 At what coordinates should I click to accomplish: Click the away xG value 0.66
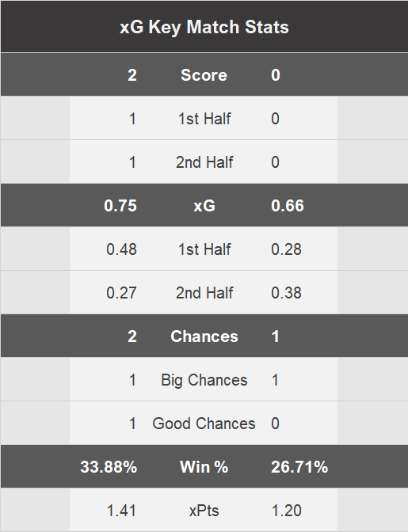(288, 206)
